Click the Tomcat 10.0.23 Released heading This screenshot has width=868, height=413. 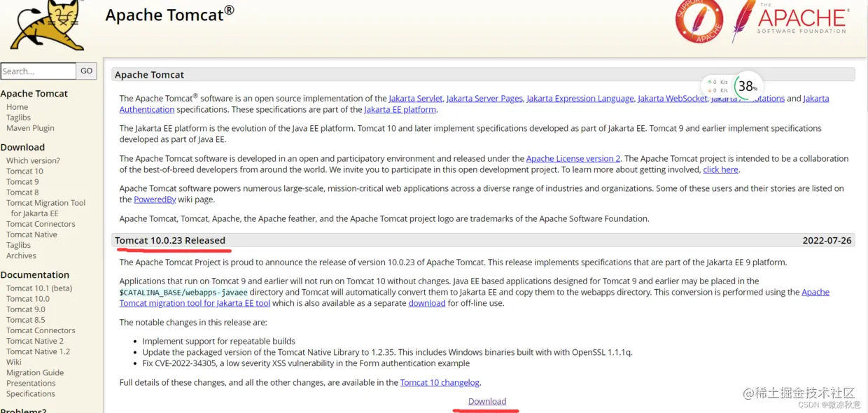click(170, 240)
